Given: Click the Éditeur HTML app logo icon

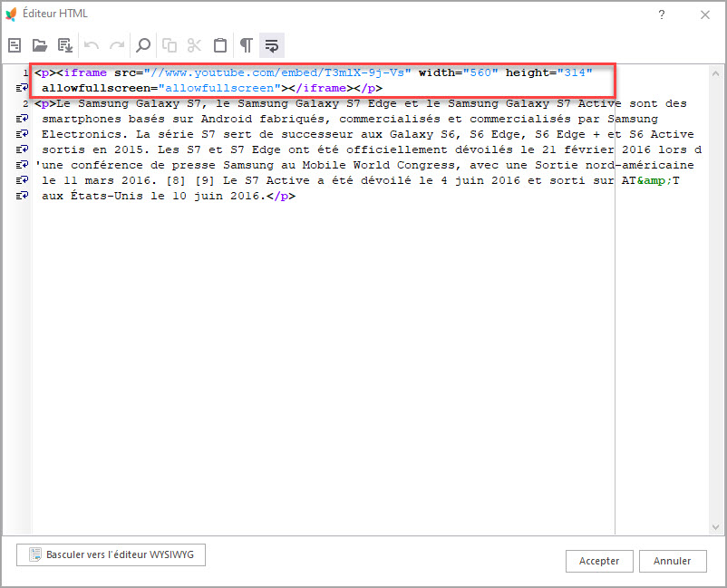Looking at the screenshot, I should tap(11, 14).
